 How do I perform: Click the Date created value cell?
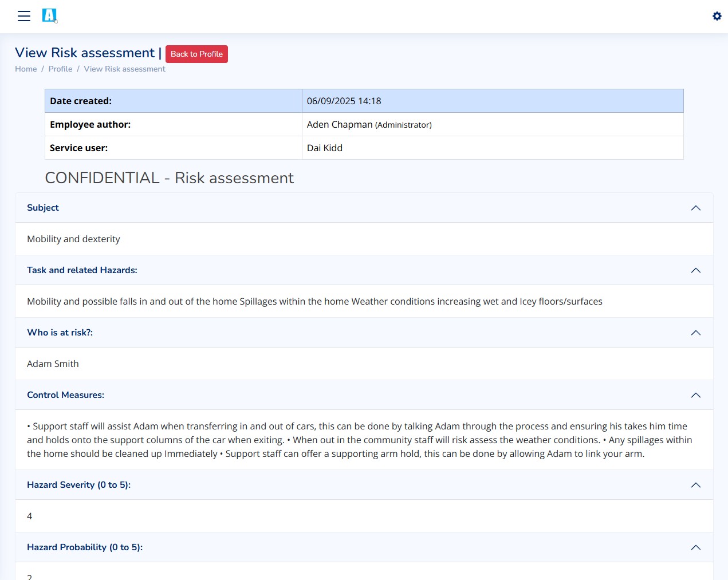[344, 101]
